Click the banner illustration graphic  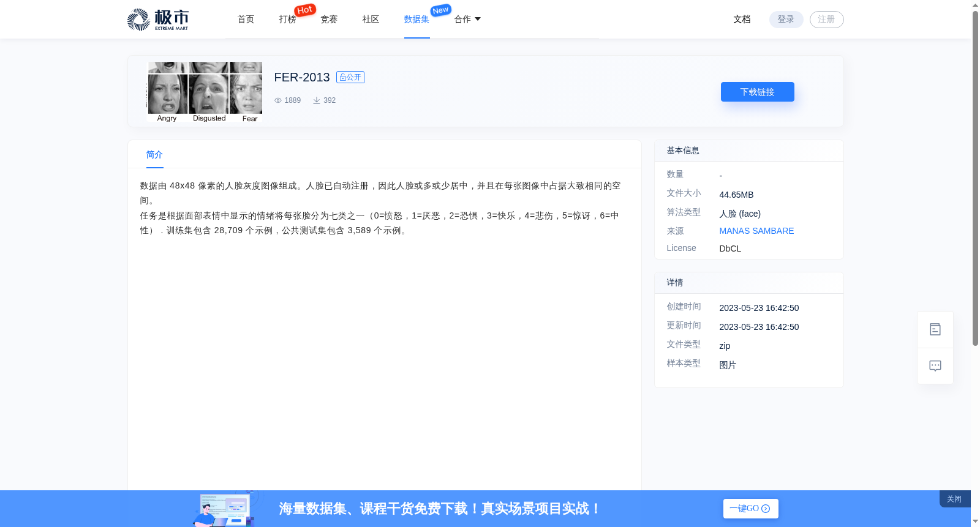click(x=225, y=509)
